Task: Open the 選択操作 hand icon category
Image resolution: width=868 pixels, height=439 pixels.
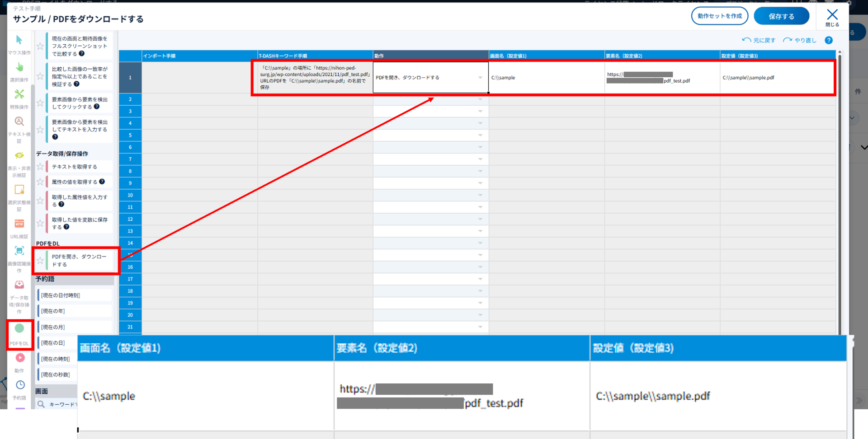Action: [19, 68]
